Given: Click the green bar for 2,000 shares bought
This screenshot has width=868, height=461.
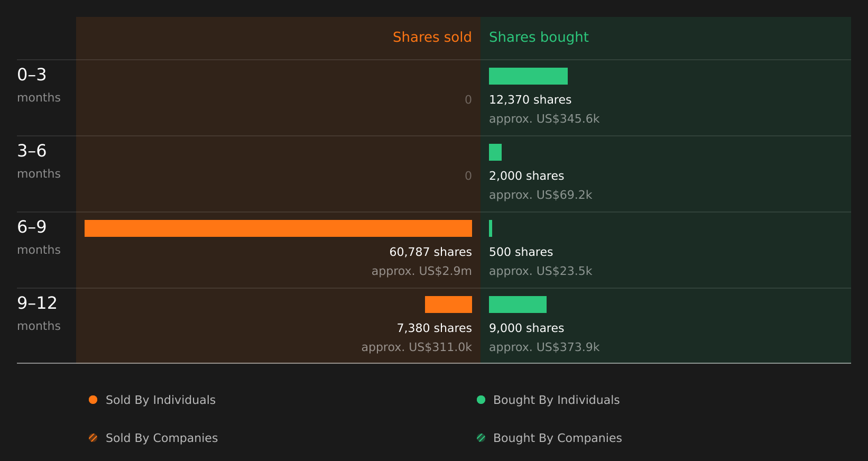Looking at the screenshot, I should pos(495,152).
